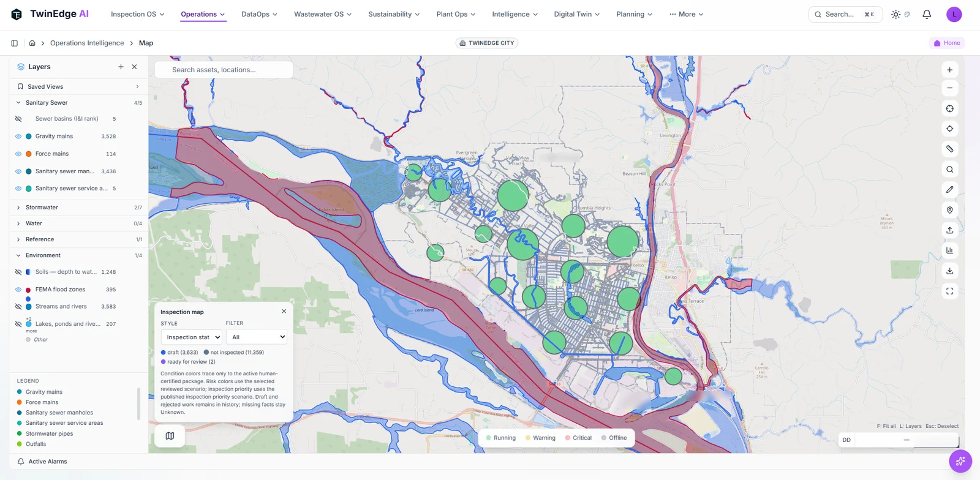Image resolution: width=980 pixels, height=480 pixels.
Task: Click the upload icon on map toolbar
Action: (949, 230)
